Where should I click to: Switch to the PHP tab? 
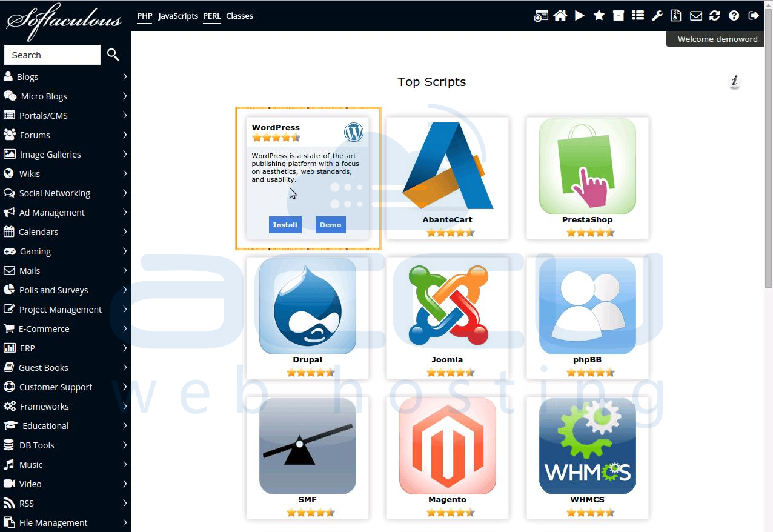coord(145,16)
